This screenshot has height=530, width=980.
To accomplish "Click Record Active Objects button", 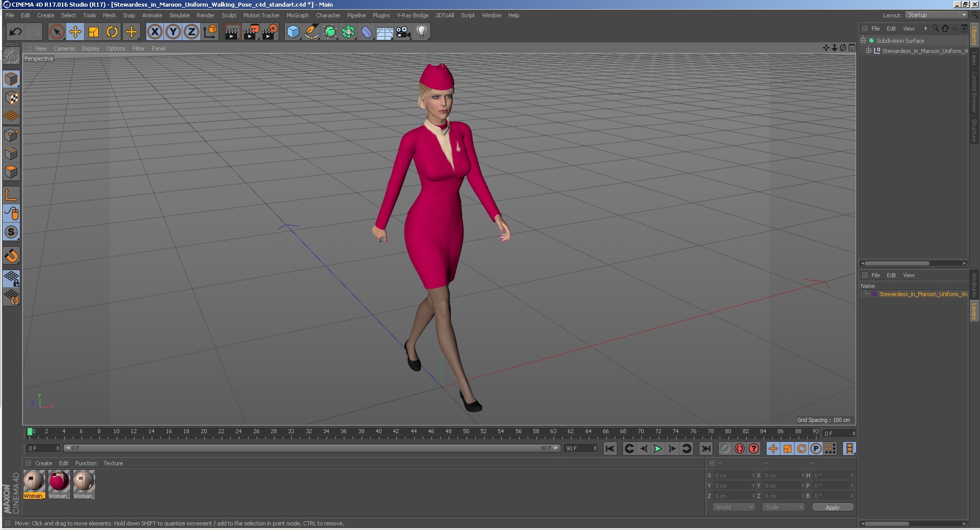I will coord(725,448).
